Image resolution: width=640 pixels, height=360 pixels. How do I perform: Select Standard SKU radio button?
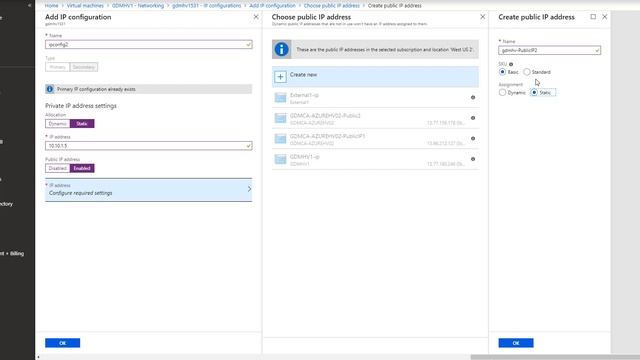pyautogui.click(x=527, y=72)
